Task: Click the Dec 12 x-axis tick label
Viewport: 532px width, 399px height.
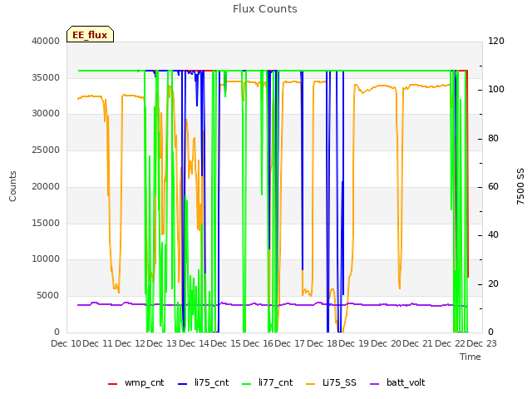Action: click(x=131, y=343)
